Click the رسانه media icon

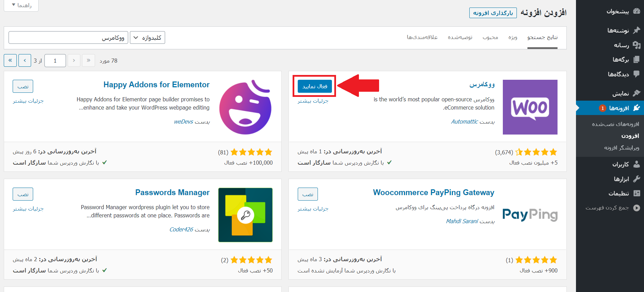(636, 45)
